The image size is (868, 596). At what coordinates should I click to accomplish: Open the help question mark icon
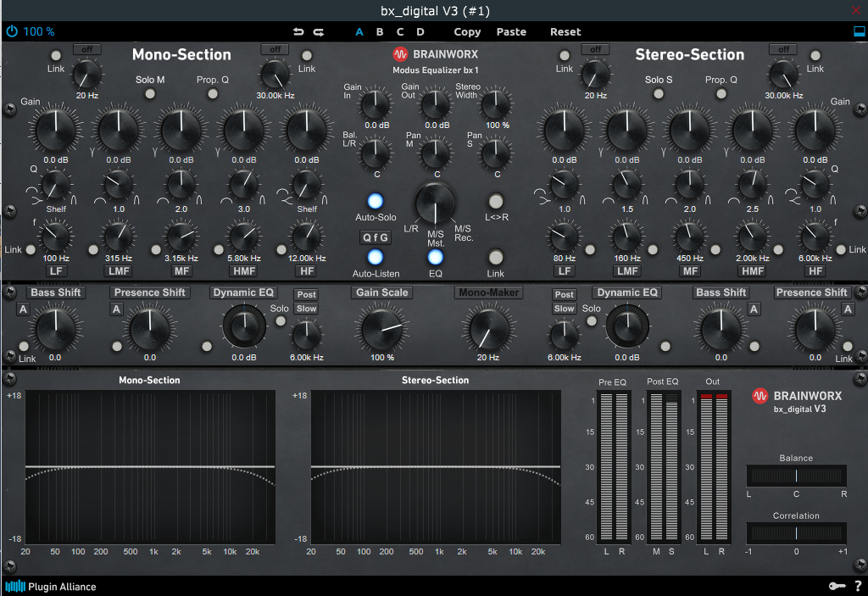[858, 586]
